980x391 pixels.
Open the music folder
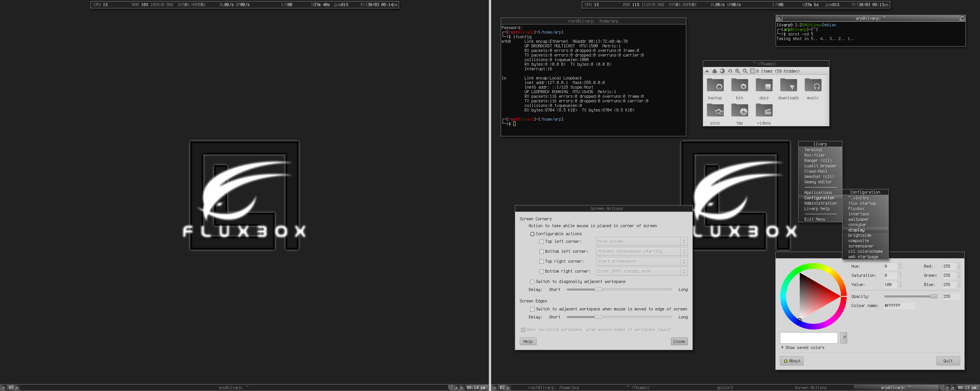pos(813,89)
